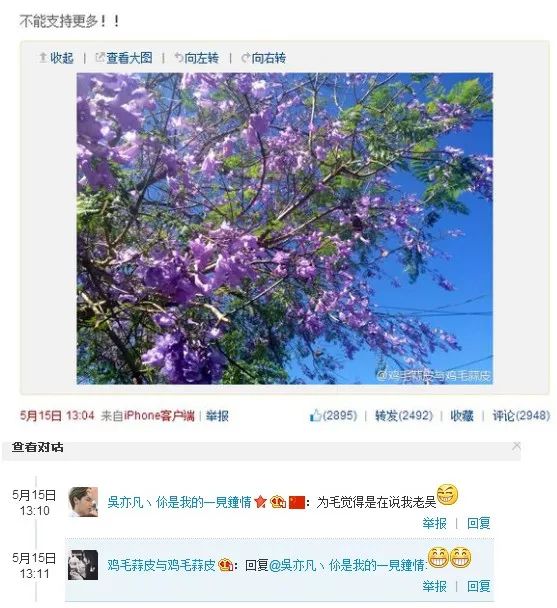Visit 吴亦凡丶你是我的一見鍾情 profile name

[x=180, y=503]
